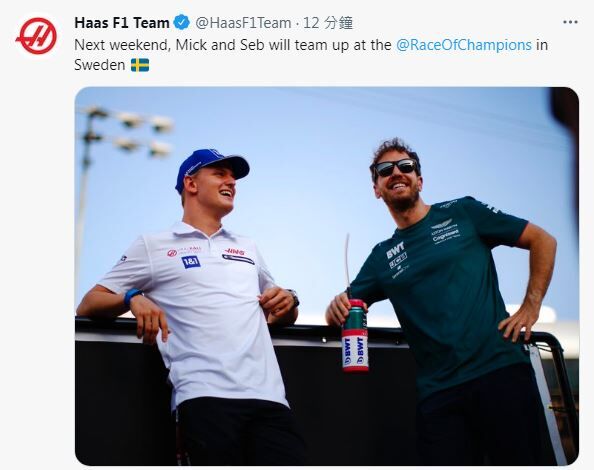Click the BWT bottle in the photo

point(355,335)
